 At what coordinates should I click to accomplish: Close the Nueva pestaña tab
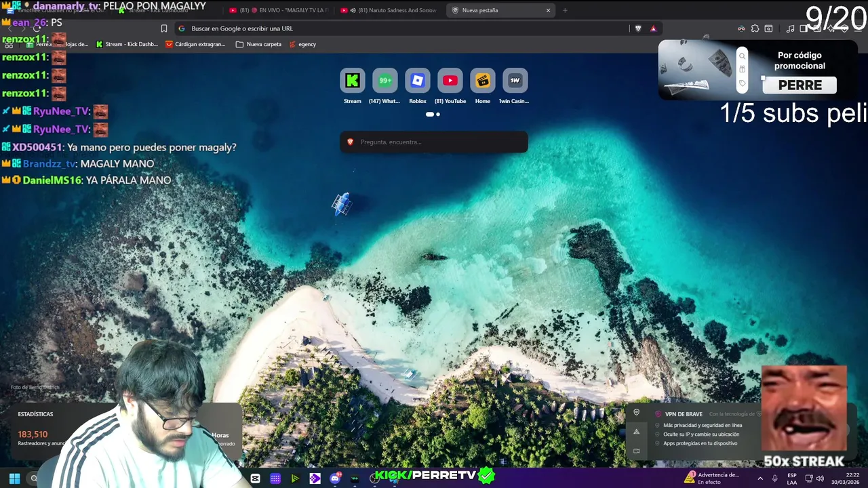click(548, 10)
